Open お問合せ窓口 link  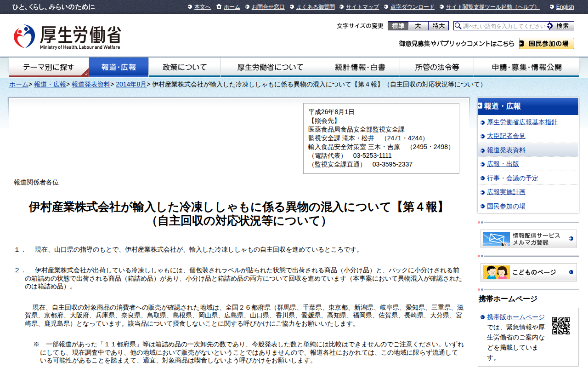point(268,7)
